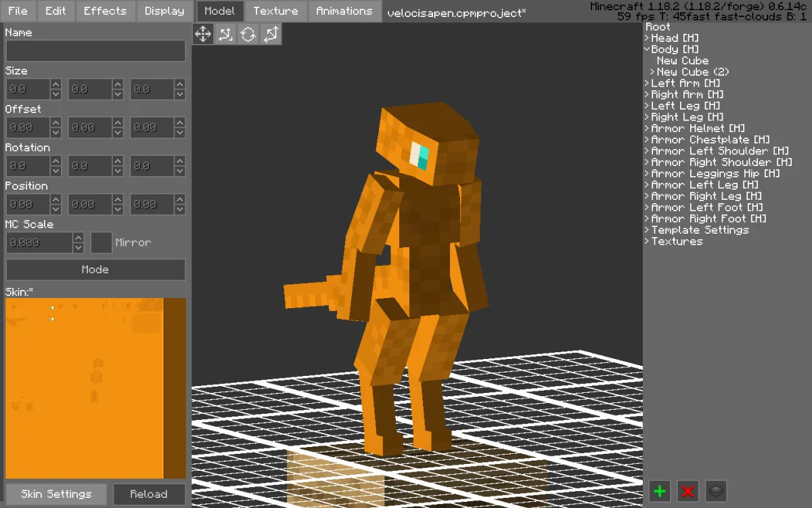The height and width of the screenshot is (508, 812).
Task: Click the first Size value field
Action: click(28, 89)
